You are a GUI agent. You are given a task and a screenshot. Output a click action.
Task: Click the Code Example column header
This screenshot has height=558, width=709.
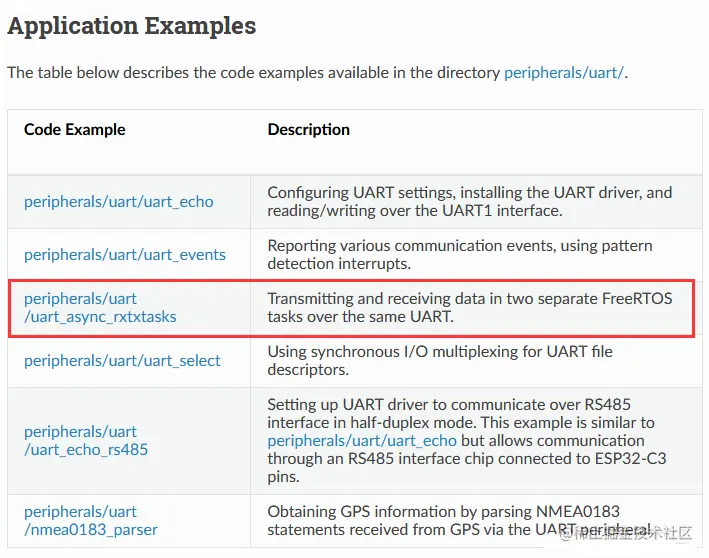[74, 129]
